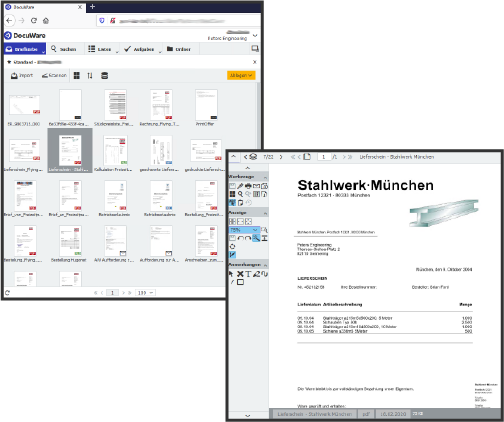Click the basket page number field
504x422 pixels.
click(112, 293)
